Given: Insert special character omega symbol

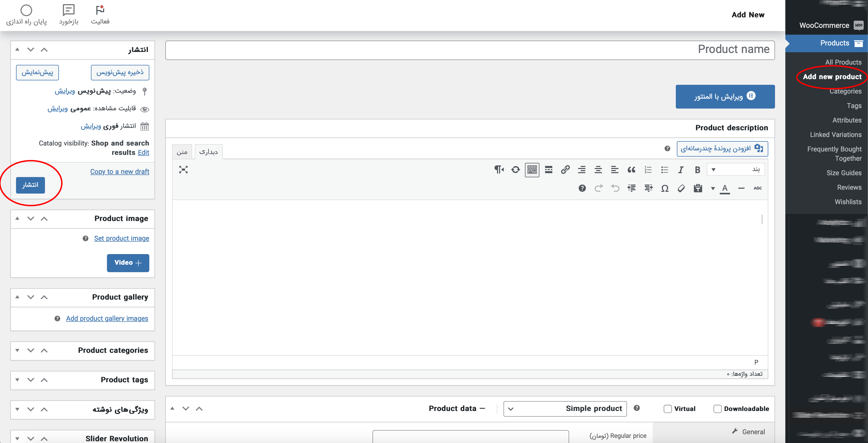Looking at the screenshot, I should tap(664, 188).
